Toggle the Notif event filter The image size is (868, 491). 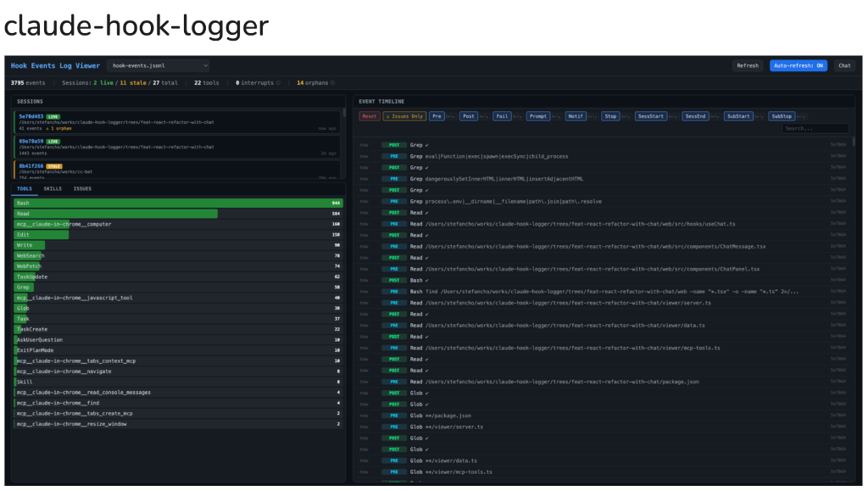point(576,116)
